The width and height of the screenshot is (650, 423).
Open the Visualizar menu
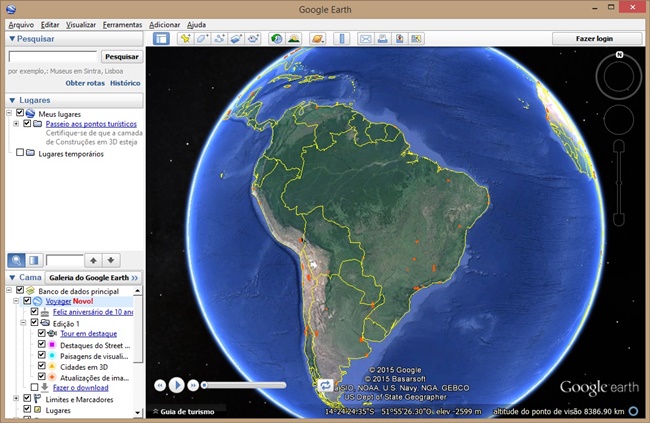point(81,25)
